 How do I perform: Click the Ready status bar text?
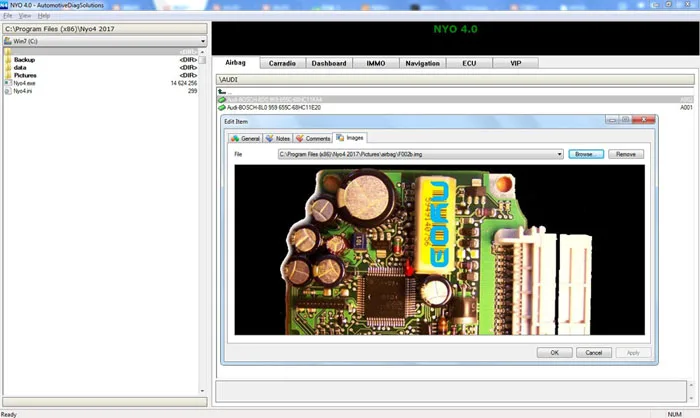point(8,414)
